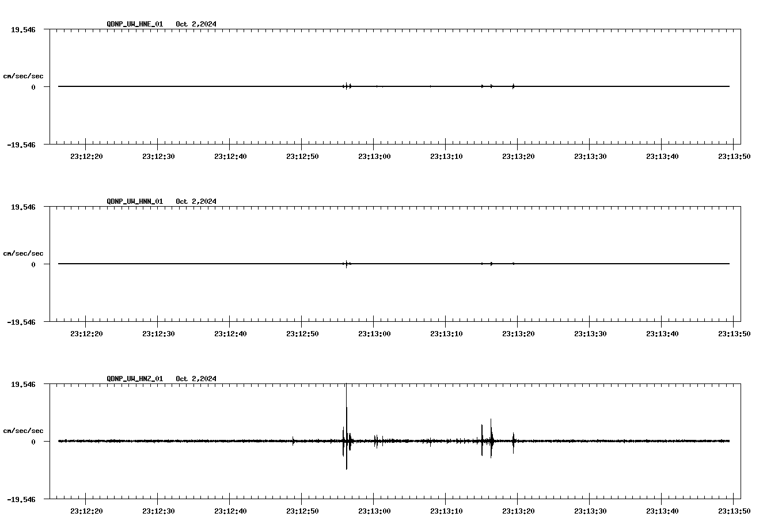Image resolution: width=782 pixels, height=532 pixels.
Task: Click the QDNP_UW_HNE_01 chart title
Action: [x=161, y=24]
